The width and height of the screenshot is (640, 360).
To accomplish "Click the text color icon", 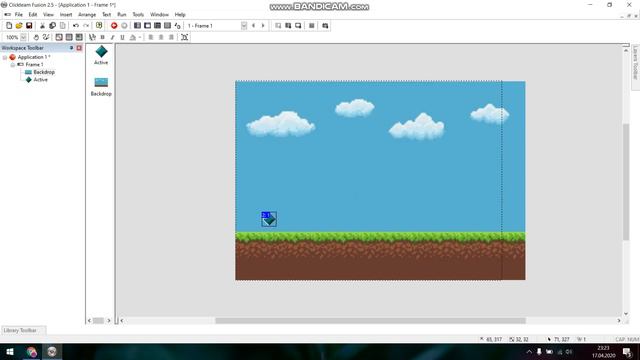I will [x=133, y=37].
